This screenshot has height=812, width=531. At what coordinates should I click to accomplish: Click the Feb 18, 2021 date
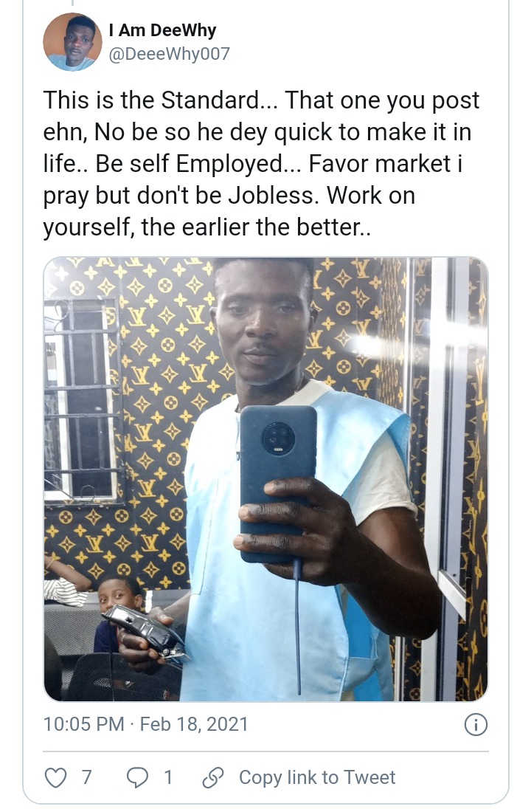pyautogui.click(x=194, y=724)
